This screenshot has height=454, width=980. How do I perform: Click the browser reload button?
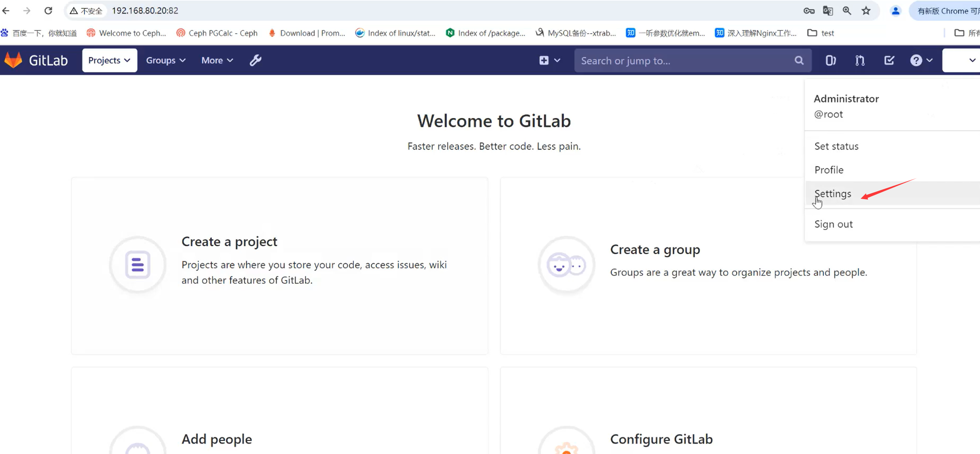(48, 11)
